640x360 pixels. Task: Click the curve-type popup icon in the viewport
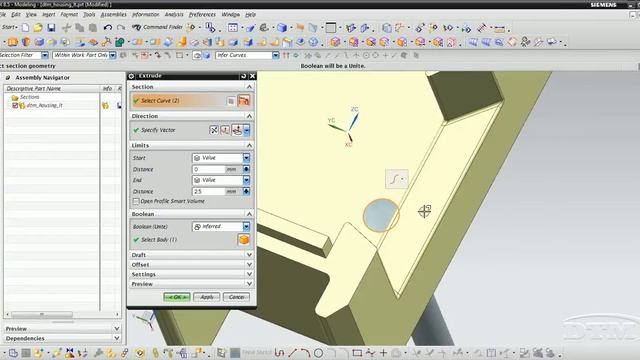[396, 179]
